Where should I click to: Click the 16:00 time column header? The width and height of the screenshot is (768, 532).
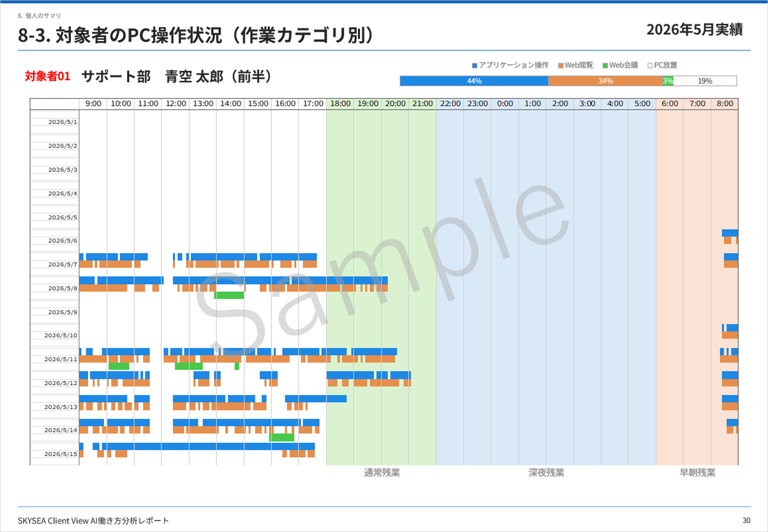(x=285, y=104)
